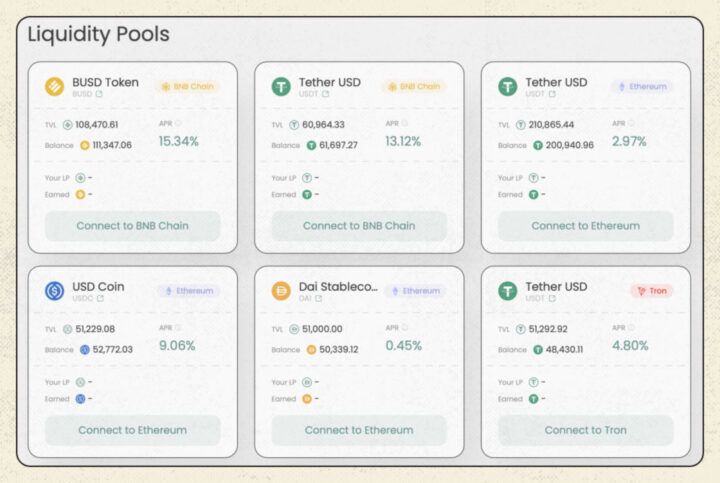Click the Ethereum badge on Dai Stablecoin card

[x=416, y=291]
